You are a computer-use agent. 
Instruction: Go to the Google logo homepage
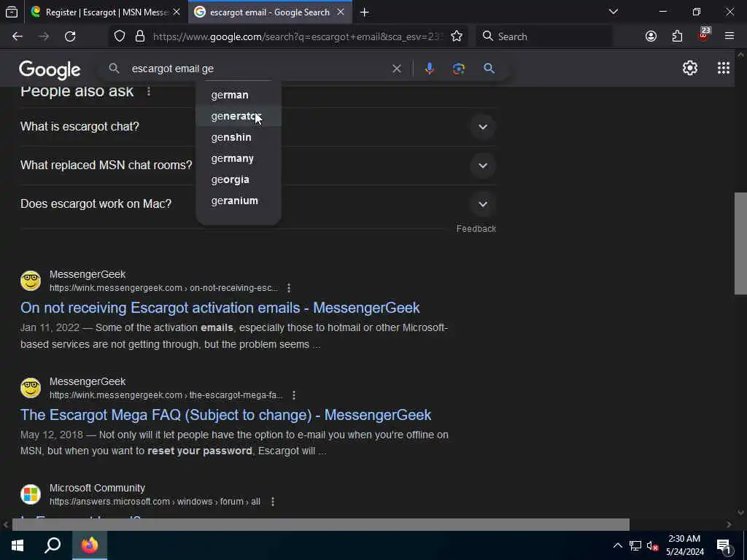pyautogui.click(x=50, y=69)
